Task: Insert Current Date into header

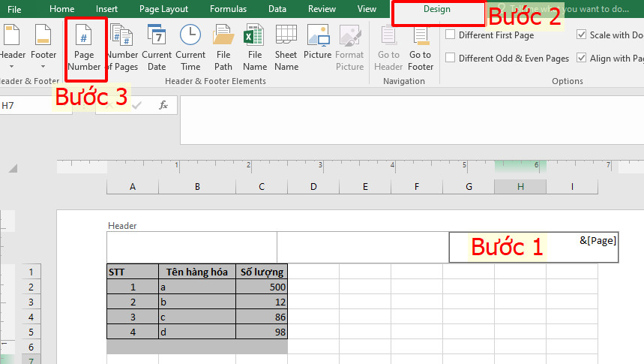Action: coord(157,47)
